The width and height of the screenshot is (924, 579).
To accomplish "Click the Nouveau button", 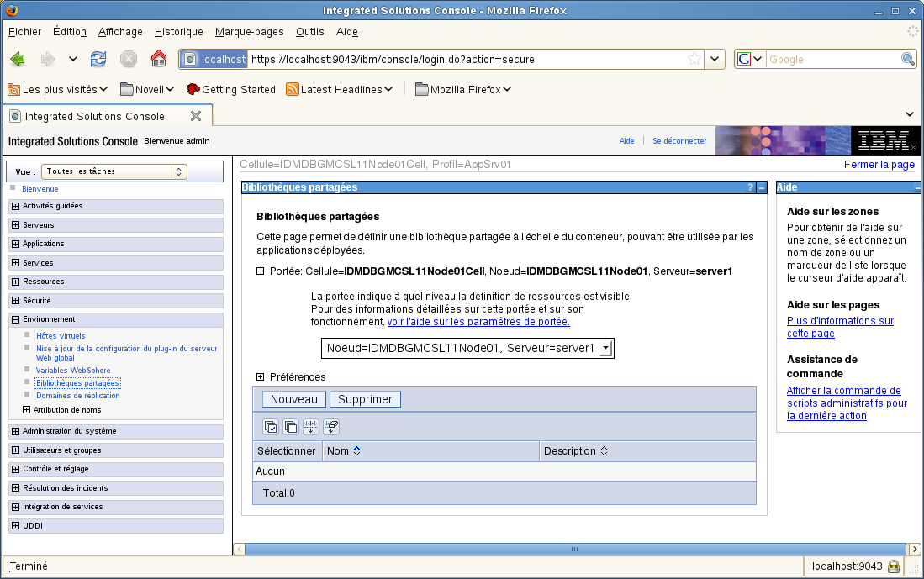I will 294,399.
